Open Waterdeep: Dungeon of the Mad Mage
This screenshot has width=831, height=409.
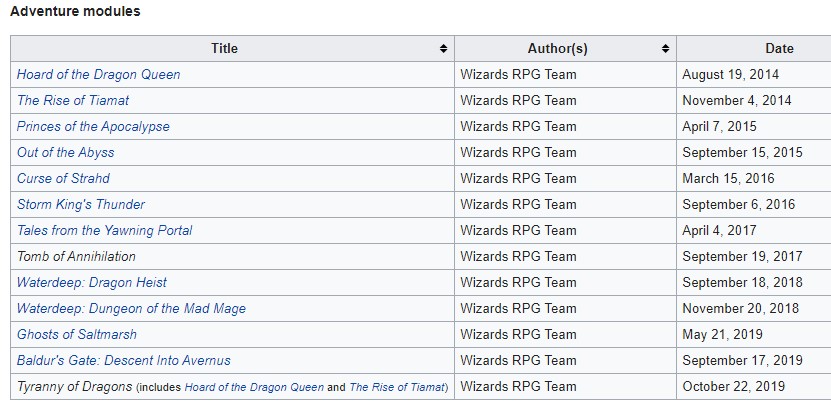131,309
